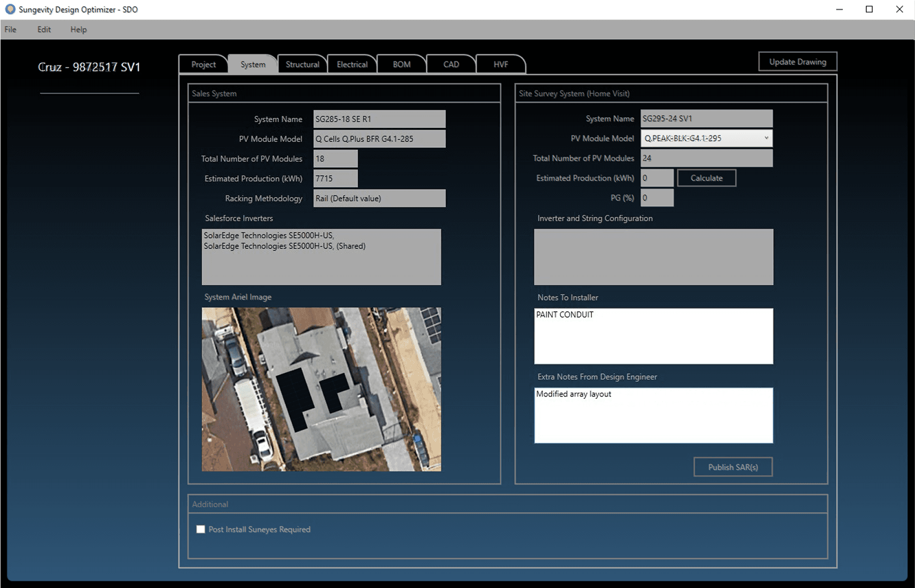
Task: Click Site Survey System Name field SG295-24 SV1
Action: pyautogui.click(x=706, y=118)
